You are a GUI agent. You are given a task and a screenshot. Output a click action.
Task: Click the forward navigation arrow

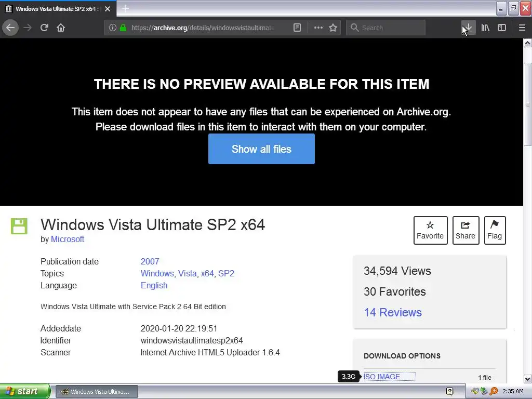pos(28,28)
